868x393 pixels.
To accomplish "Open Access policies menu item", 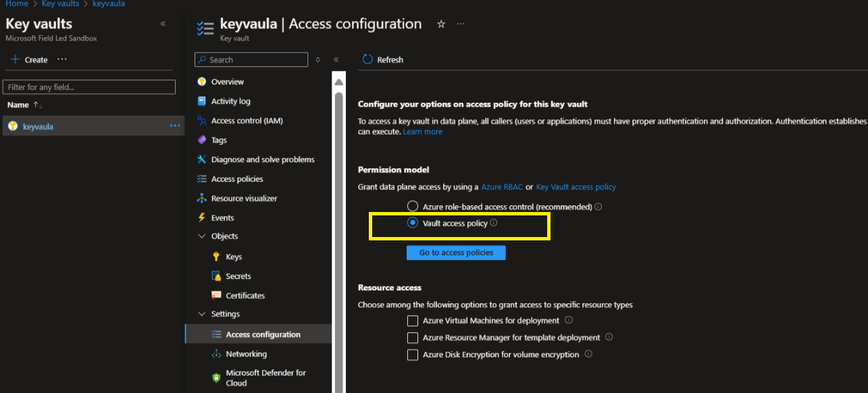I will click(x=237, y=179).
